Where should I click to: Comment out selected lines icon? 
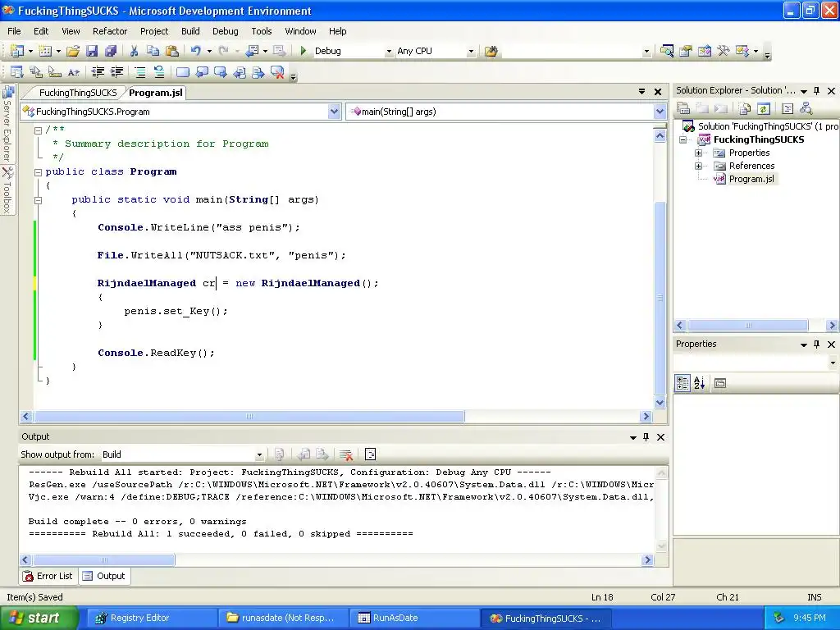click(x=139, y=72)
